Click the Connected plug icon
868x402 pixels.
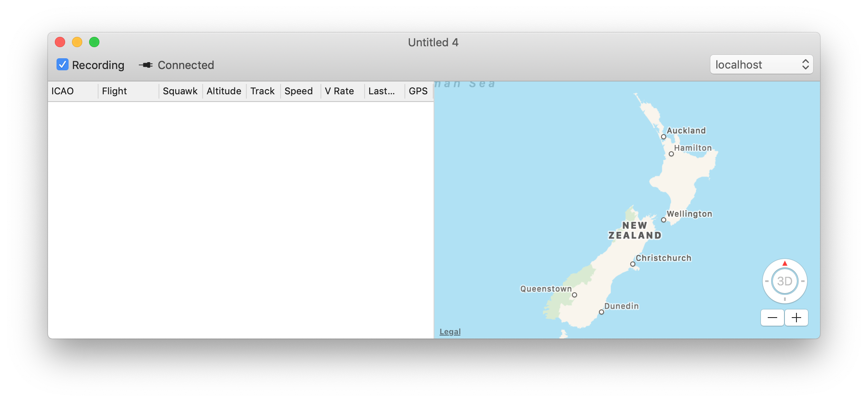[146, 65]
